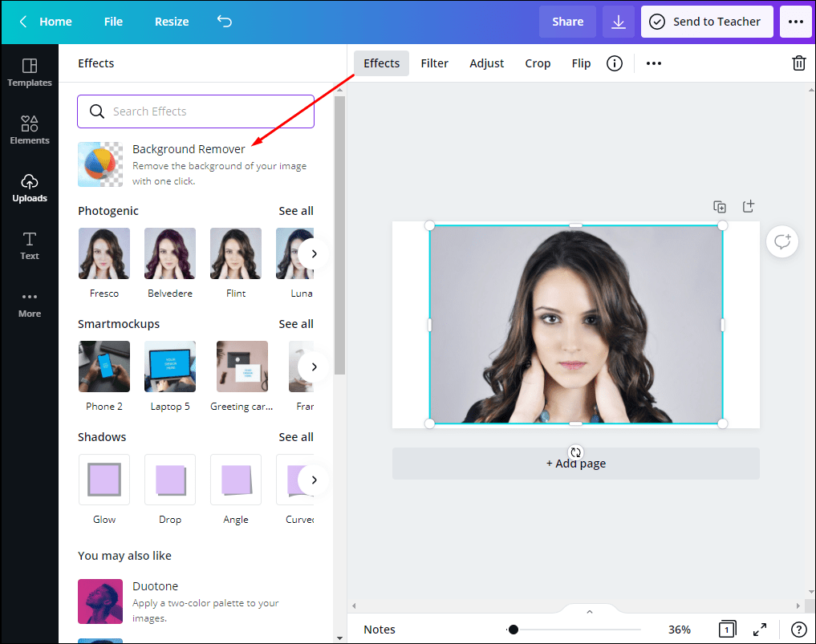This screenshot has height=644, width=816.
Task: Open the File menu
Action: [112, 22]
